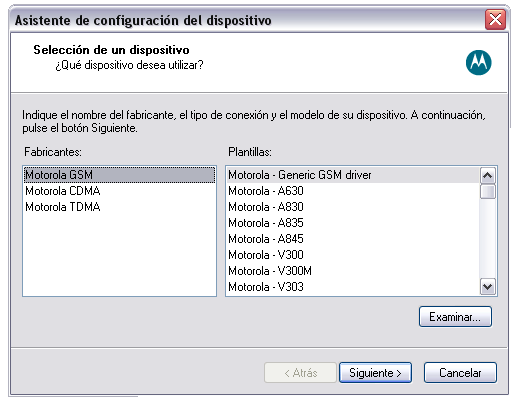The width and height of the screenshot is (517, 403).
Task: Click the Motorola logo icon
Action: [478, 62]
